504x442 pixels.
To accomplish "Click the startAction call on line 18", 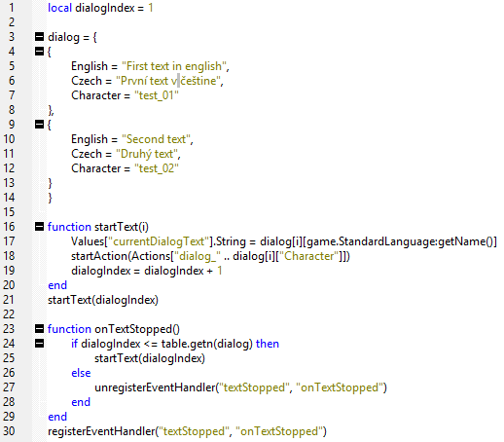I will [x=210, y=256].
